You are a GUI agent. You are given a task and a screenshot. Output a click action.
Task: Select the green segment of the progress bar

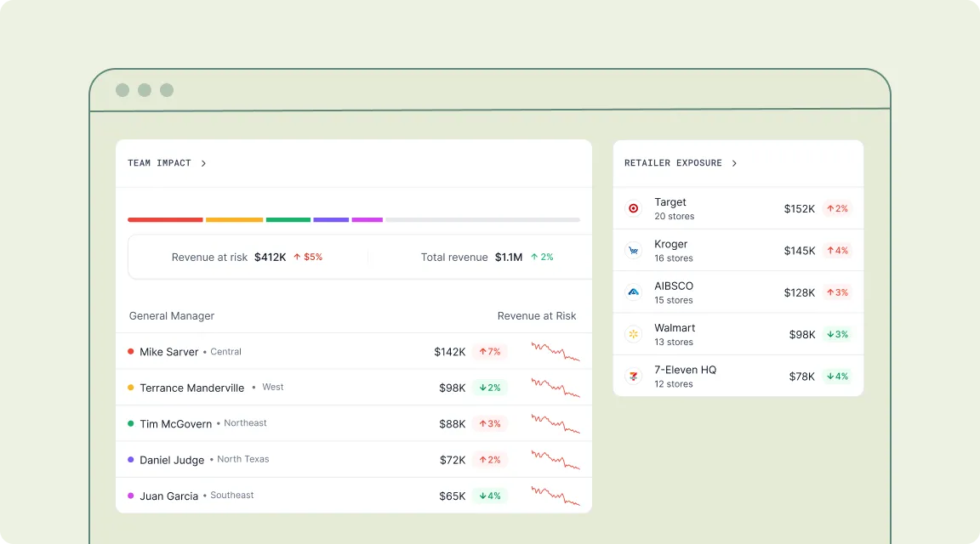[288, 220]
